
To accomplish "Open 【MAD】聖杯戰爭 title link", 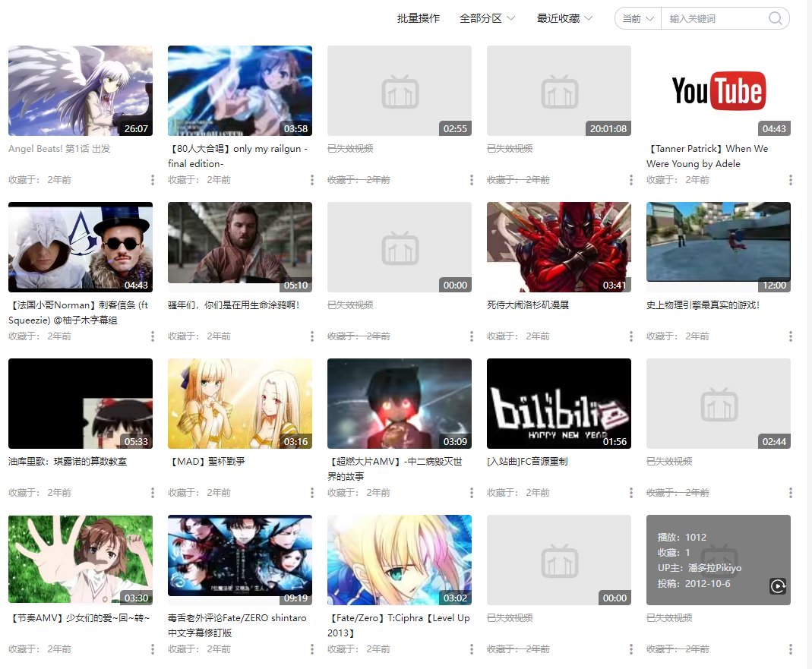I will [206, 462].
